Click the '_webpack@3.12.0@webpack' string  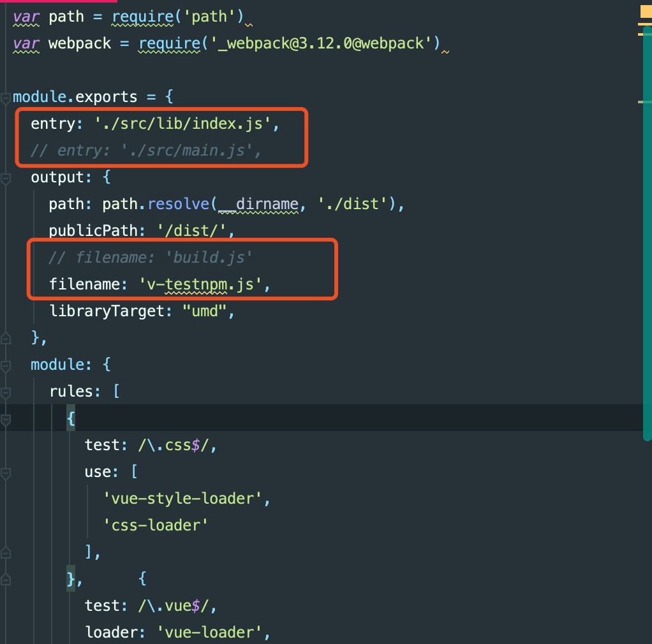(x=322, y=43)
